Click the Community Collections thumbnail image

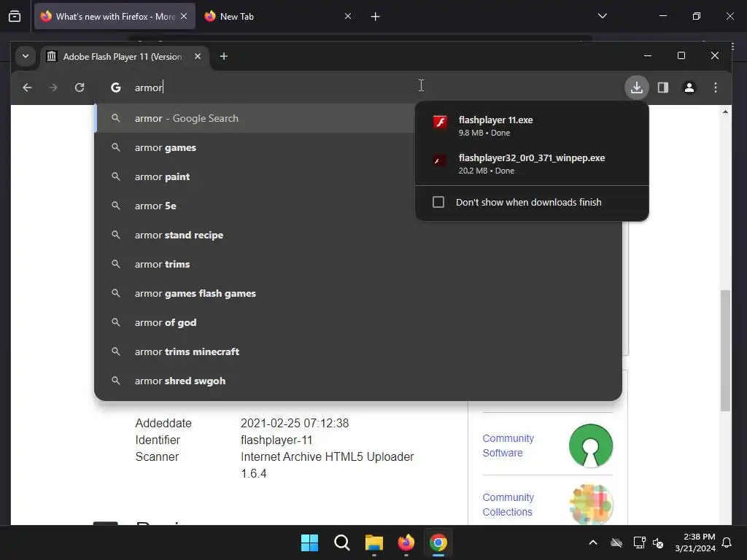[x=591, y=505]
